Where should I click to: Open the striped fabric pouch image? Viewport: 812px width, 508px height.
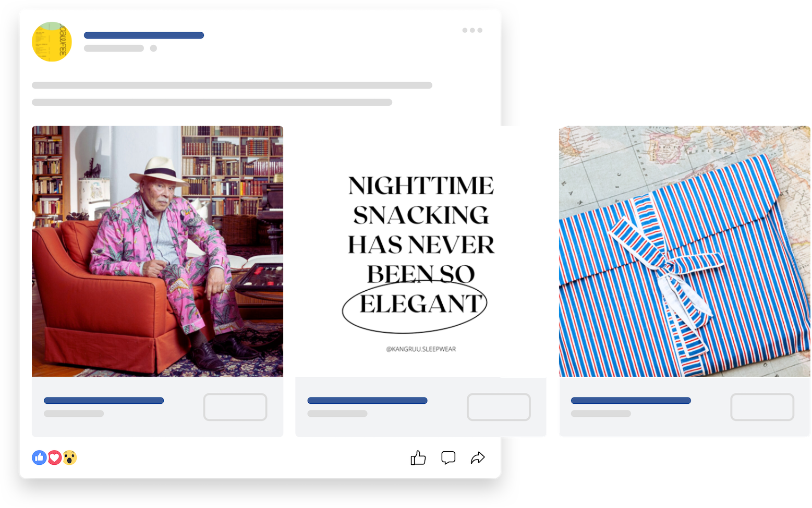[x=684, y=251]
